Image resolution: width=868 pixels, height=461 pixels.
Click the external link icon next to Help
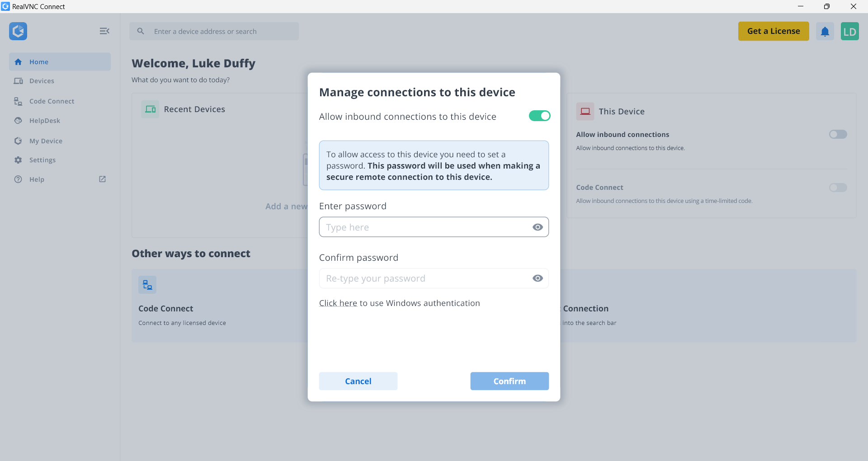tap(102, 179)
